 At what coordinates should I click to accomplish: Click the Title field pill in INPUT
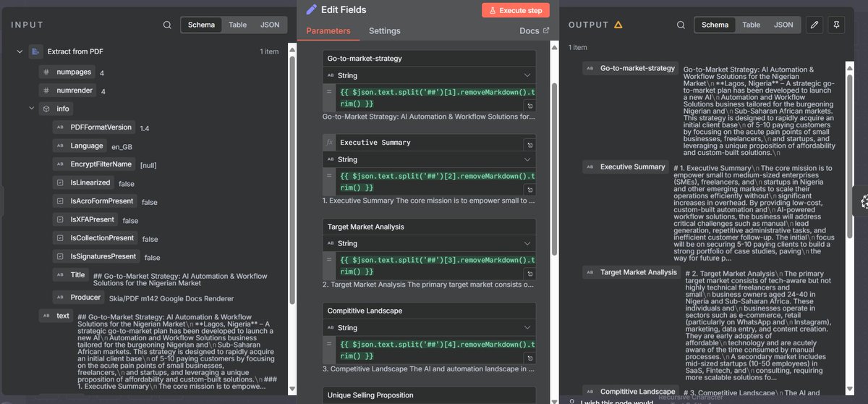tap(71, 275)
